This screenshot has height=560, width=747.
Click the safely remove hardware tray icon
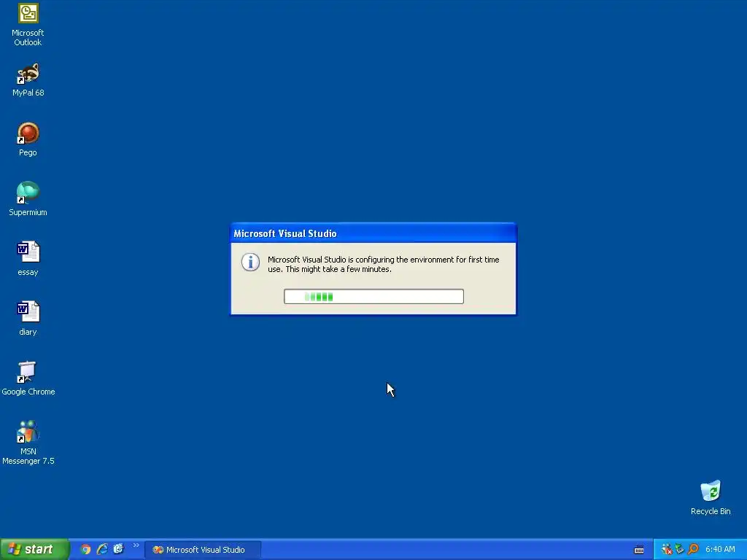click(x=680, y=550)
